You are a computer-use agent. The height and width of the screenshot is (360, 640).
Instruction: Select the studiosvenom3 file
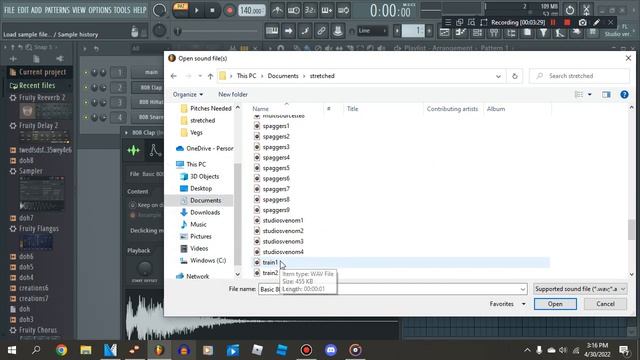[283, 242]
